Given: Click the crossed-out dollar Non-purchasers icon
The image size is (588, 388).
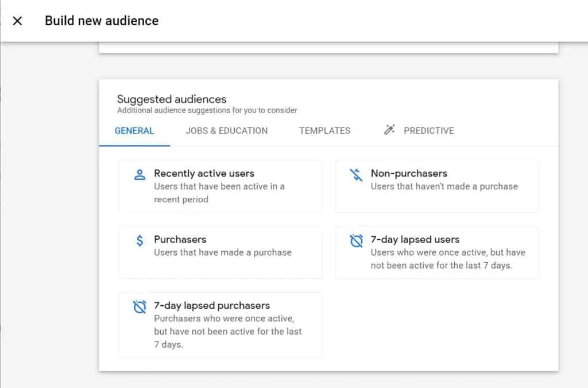Looking at the screenshot, I should point(357,174).
